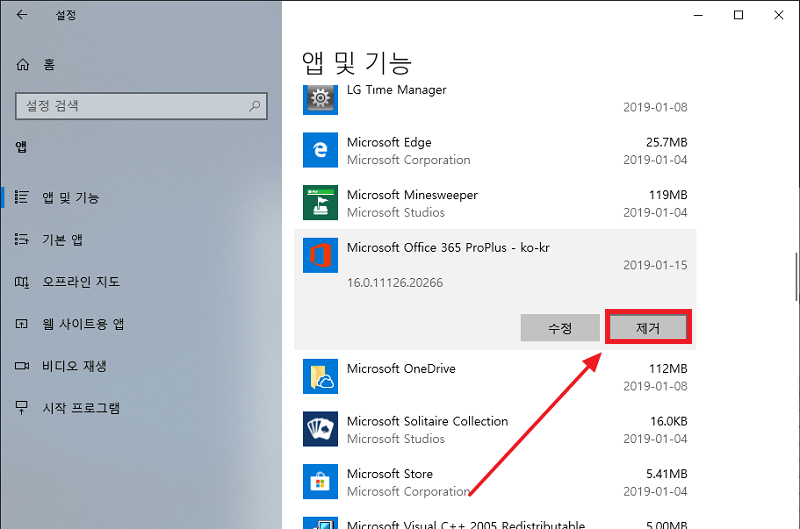Viewport: 800px width, 529px height.
Task: Go to 홈 settings home
Action: point(49,64)
